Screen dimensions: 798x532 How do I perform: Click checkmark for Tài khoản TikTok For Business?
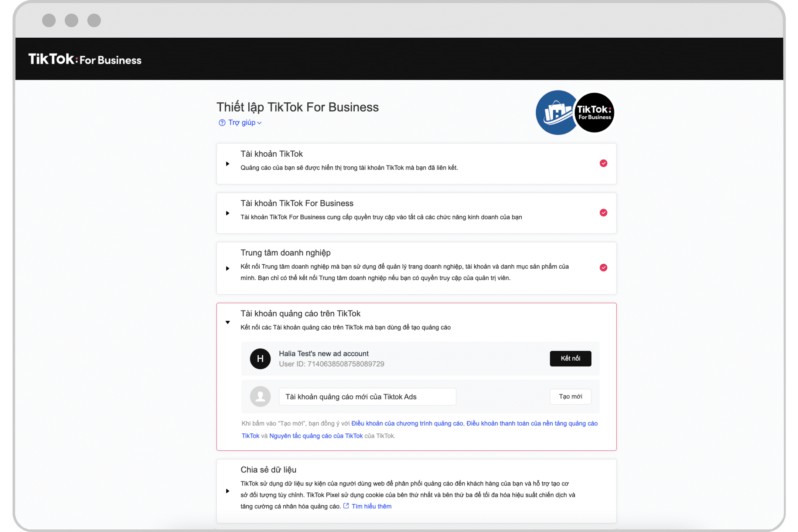tap(603, 213)
